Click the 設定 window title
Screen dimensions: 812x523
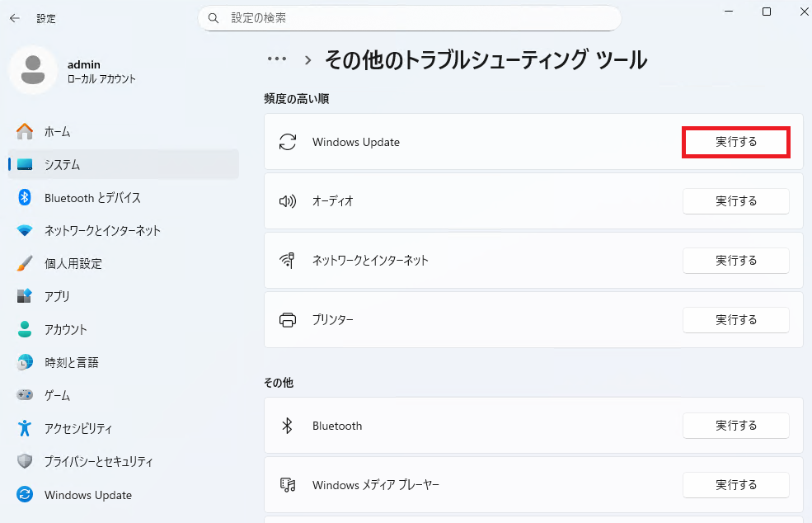click(46, 19)
